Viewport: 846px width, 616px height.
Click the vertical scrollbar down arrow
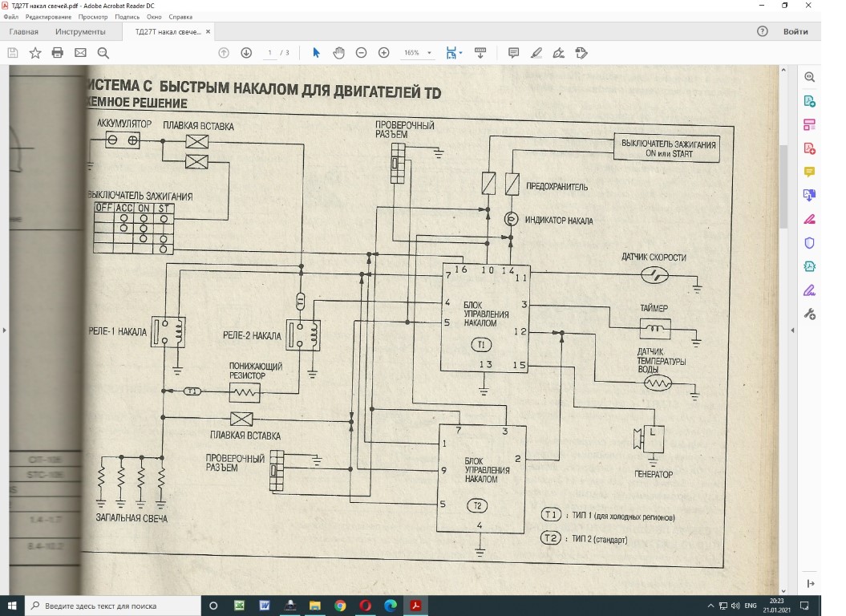point(783,591)
